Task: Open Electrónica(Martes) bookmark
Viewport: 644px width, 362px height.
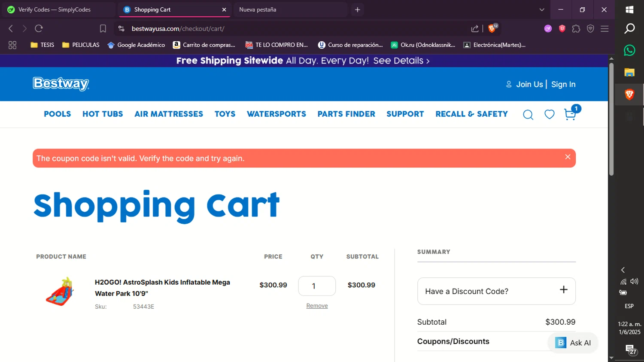Action: pyautogui.click(x=494, y=45)
